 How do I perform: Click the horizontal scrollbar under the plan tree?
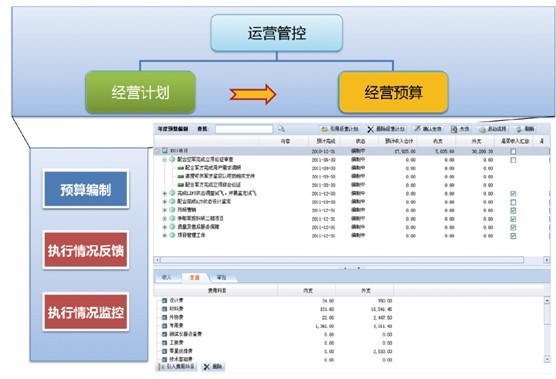point(342,260)
